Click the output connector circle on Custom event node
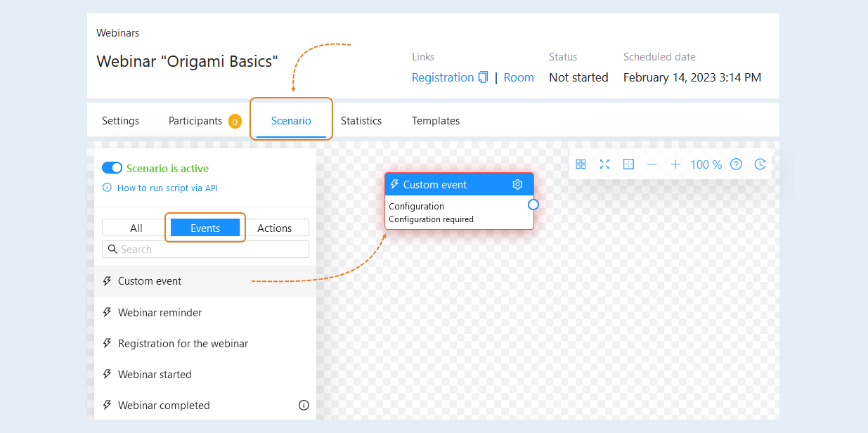The height and width of the screenshot is (433, 868). (533, 205)
